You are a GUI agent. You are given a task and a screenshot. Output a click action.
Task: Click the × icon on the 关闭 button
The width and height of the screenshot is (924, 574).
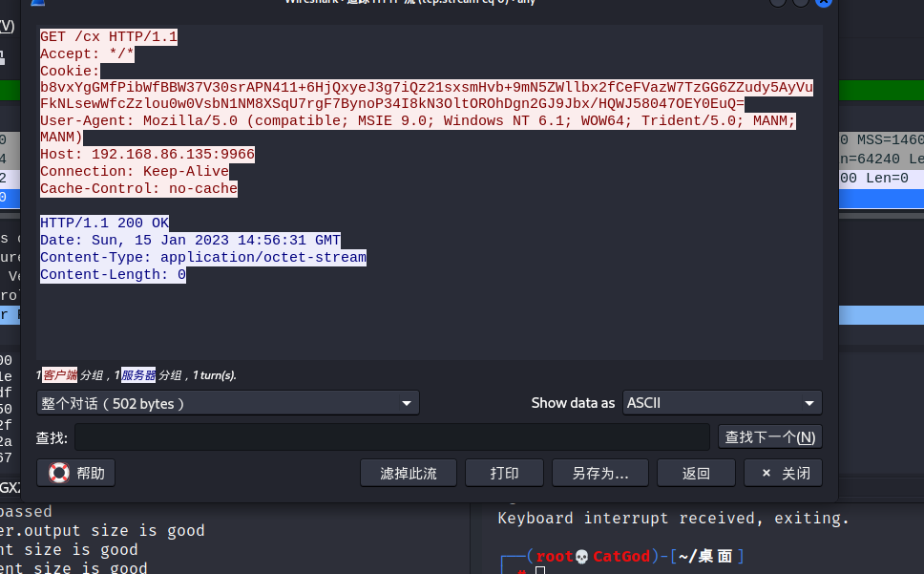pos(766,473)
